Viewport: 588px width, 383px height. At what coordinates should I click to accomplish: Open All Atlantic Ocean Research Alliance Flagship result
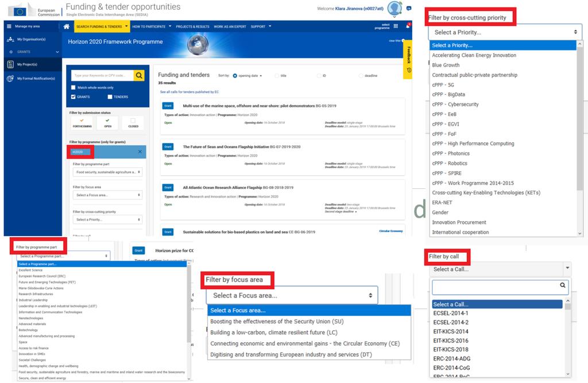222,188
